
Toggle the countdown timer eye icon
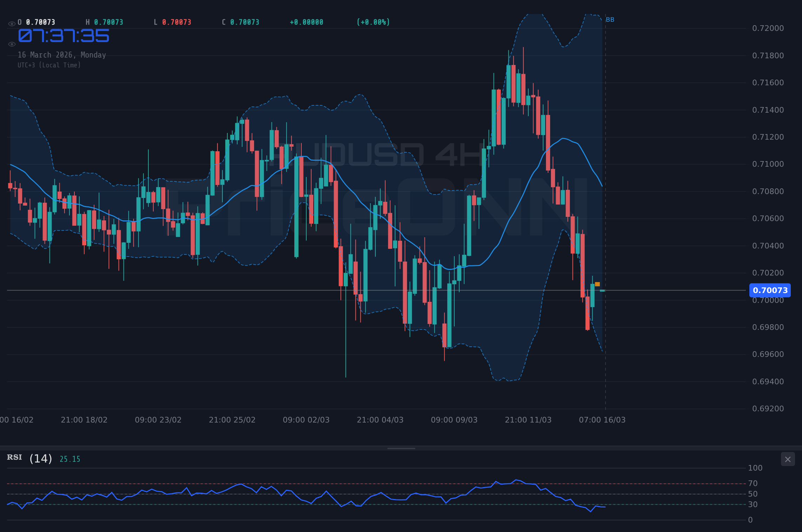tap(12, 44)
